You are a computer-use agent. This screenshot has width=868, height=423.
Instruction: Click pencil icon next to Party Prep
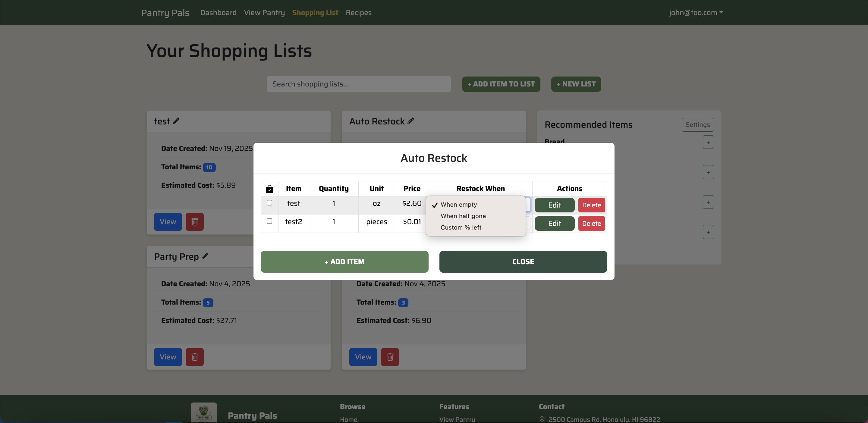(205, 256)
